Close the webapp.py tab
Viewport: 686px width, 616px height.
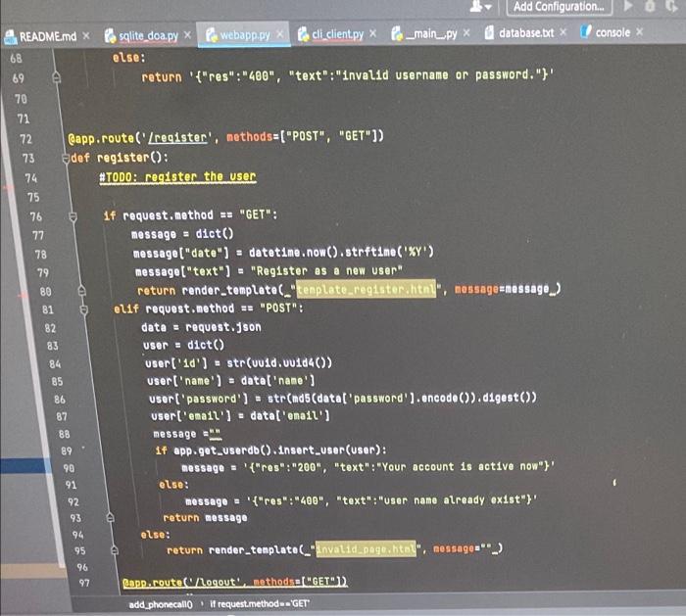tap(279, 34)
